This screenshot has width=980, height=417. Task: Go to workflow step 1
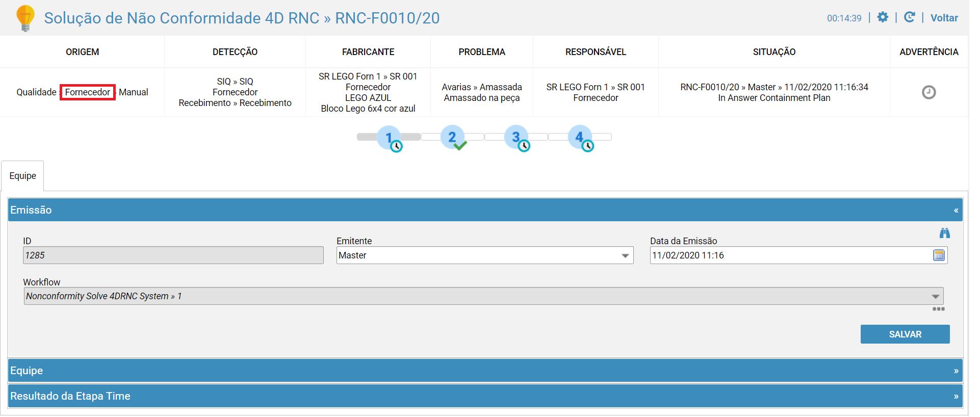pos(390,138)
